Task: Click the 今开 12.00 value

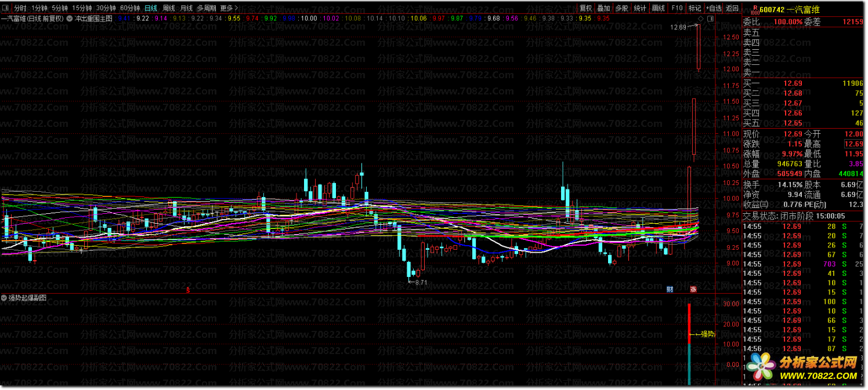Action: point(853,134)
